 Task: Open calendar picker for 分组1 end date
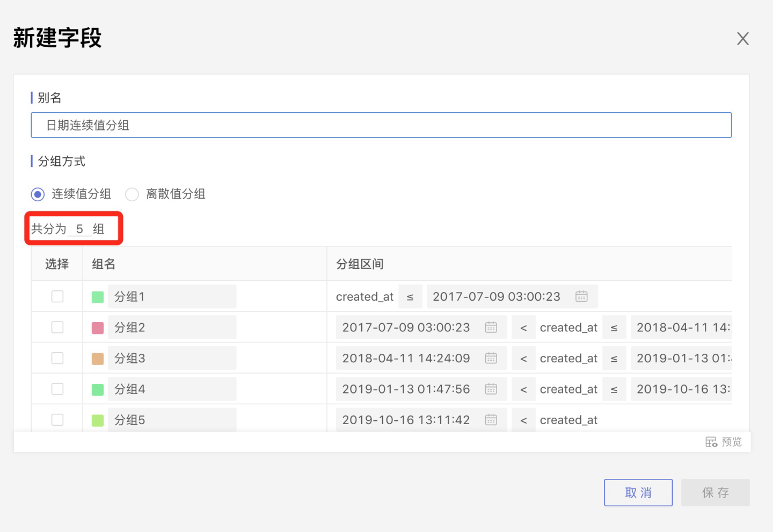point(581,296)
